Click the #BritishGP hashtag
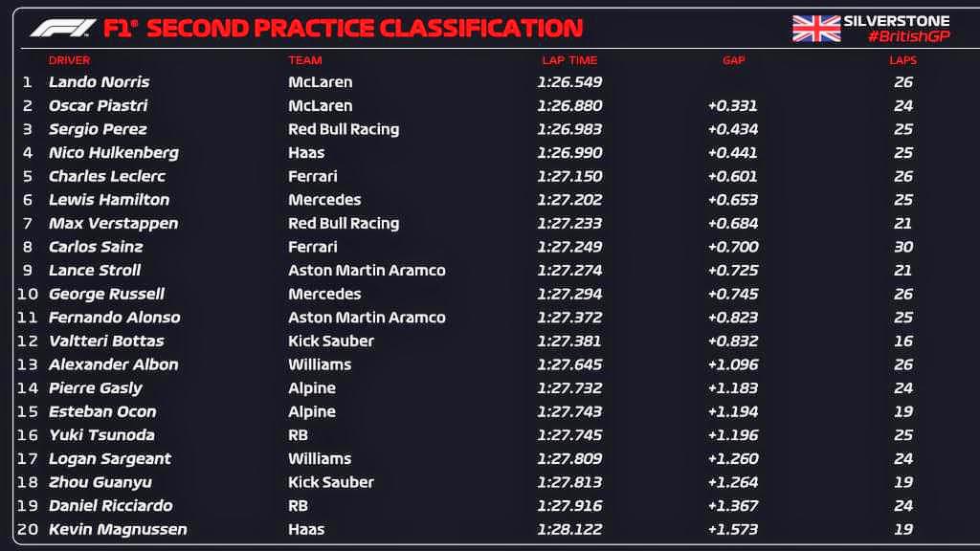 click(909, 36)
